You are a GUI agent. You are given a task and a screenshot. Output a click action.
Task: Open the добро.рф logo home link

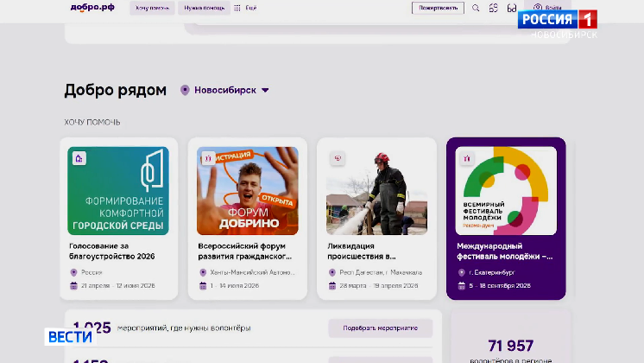coord(92,8)
